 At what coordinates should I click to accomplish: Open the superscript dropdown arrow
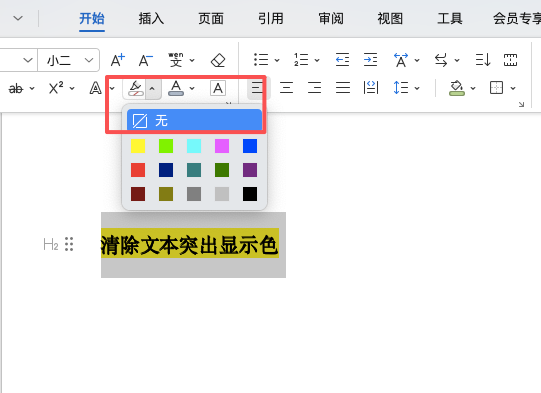(x=72, y=89)
